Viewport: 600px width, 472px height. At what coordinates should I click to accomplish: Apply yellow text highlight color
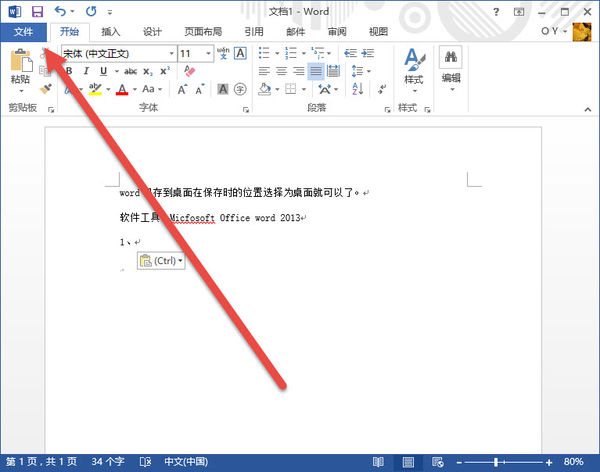pos(95,89)
